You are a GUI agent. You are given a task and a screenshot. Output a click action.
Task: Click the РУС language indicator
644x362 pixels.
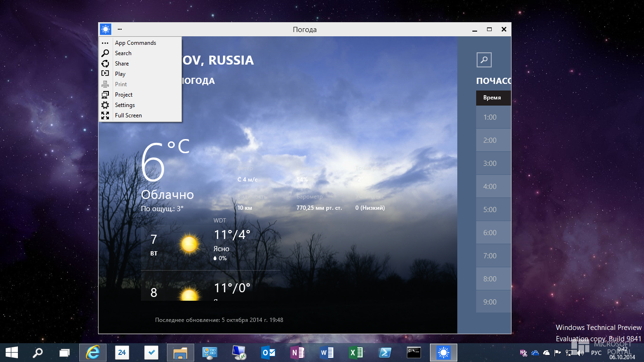click(596, 353)
